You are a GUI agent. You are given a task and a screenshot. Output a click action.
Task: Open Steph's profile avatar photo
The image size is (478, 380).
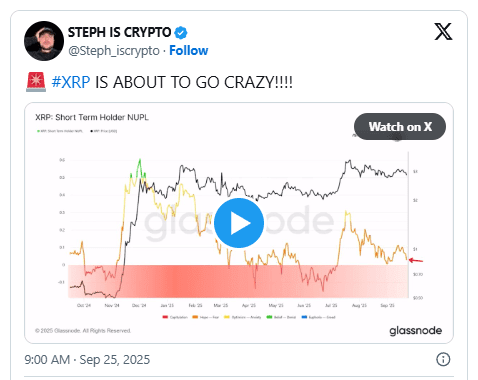click(44, 41)
